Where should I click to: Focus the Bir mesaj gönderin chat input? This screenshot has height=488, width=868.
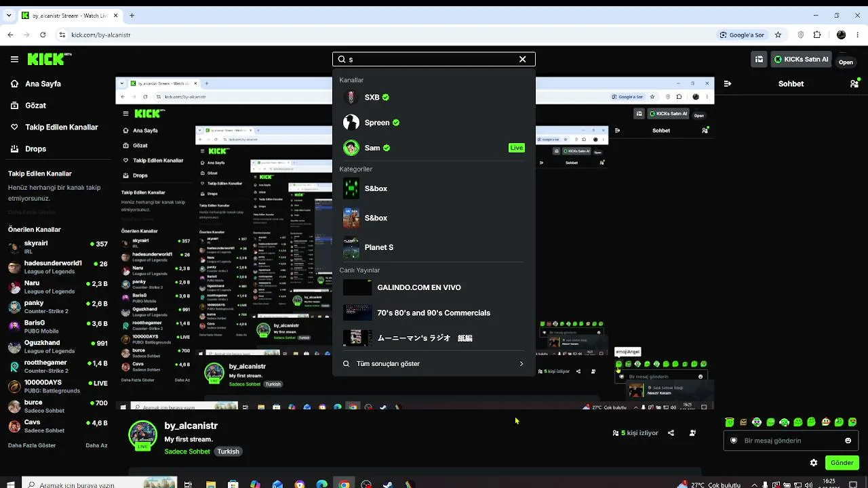tap(791, 441)
